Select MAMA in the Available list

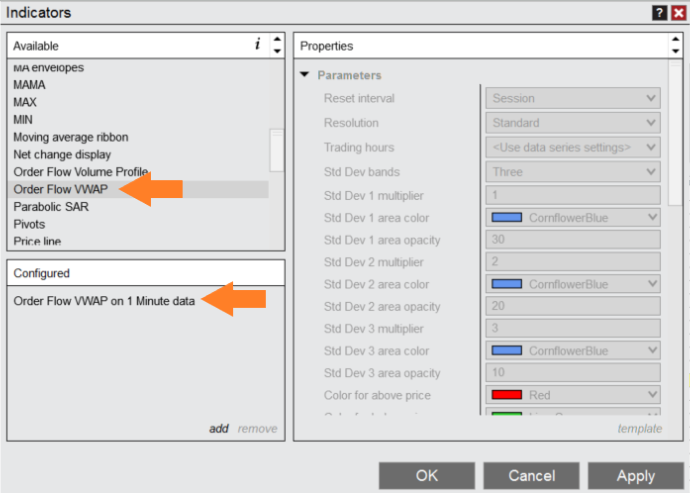click(x=138, y=85)
